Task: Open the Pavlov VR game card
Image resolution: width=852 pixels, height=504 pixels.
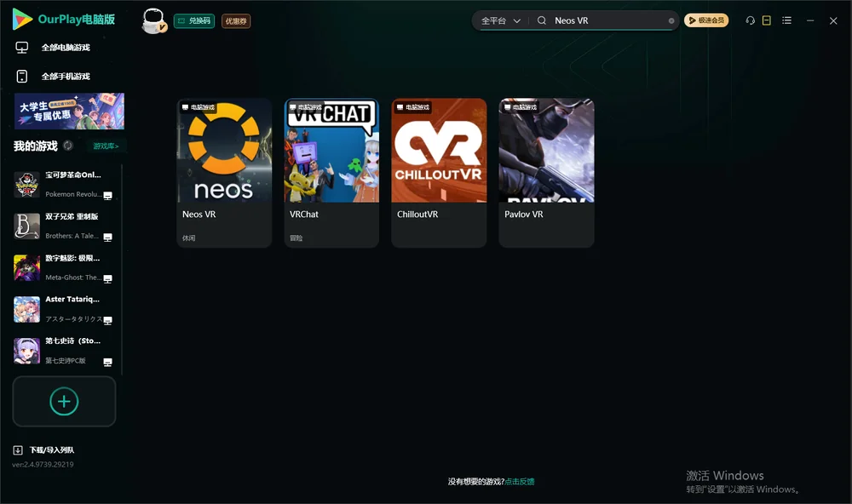Action: pyautogui.click(x=547, y=173)
